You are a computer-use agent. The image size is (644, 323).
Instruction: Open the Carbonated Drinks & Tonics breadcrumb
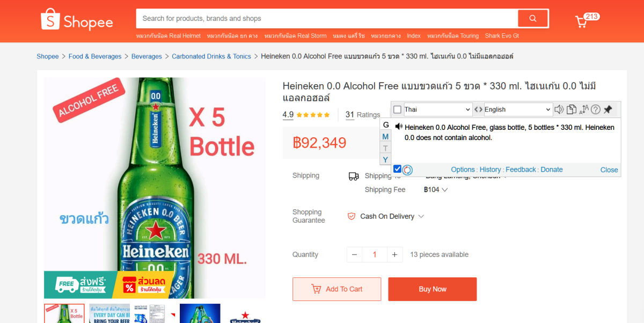(211, 56)
